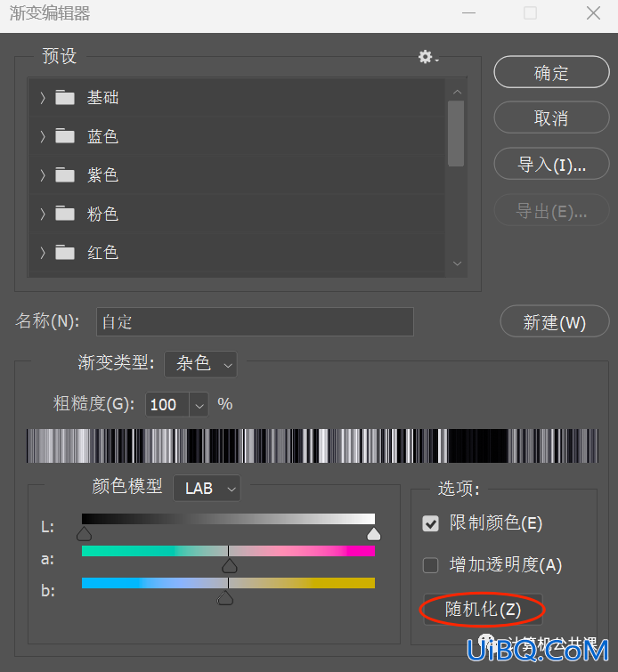
Task: Click the presets list scroll down arrow
Action: 457,263
